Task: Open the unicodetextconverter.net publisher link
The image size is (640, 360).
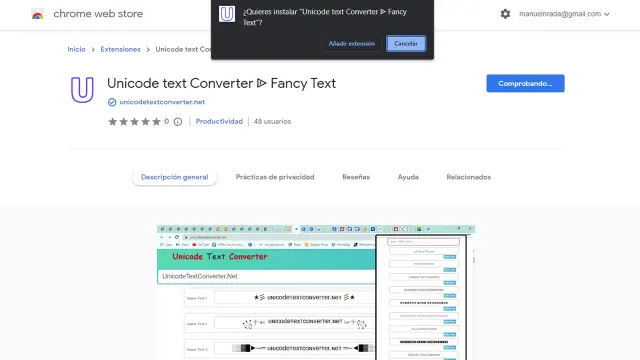Action: pos(162,102)
